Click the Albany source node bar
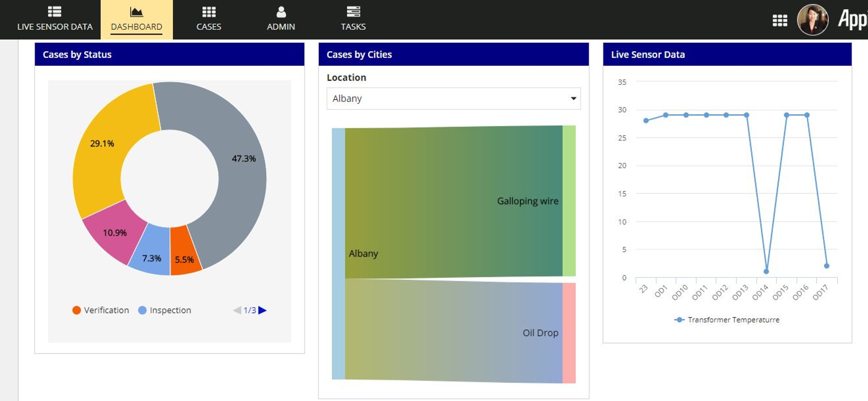The width and height of the screenshot is (868, 401). [338, 254]
